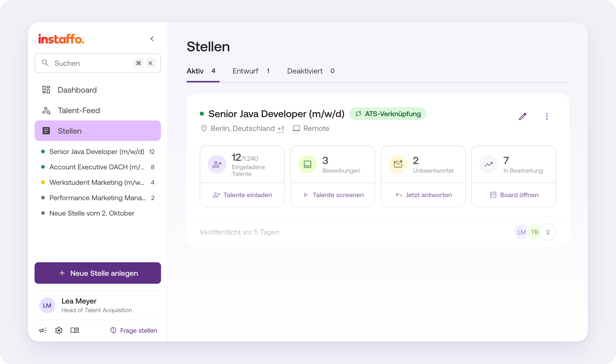The height and width of the screenshot is (364, 616).
Task: Open Account Executive DACH in sidebar list
Action: point(98,167)
